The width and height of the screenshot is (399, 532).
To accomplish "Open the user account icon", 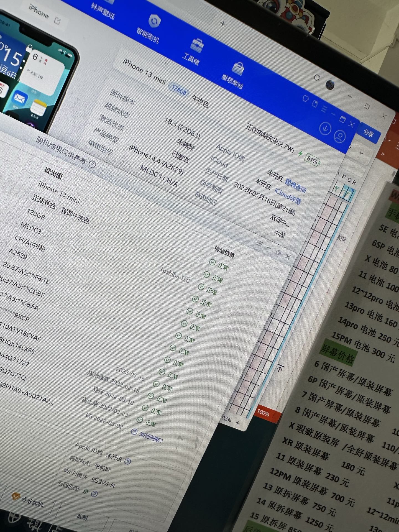I will [340, 136].
